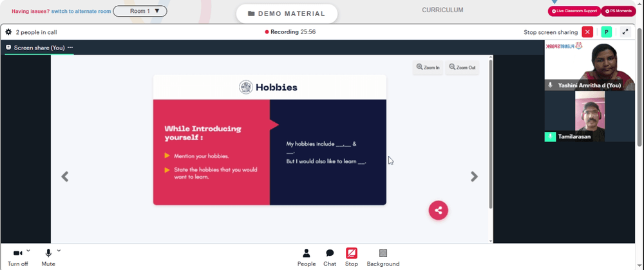Open call settings gear icon
This screenshot has width=644, height=270.
click(8, 32)
